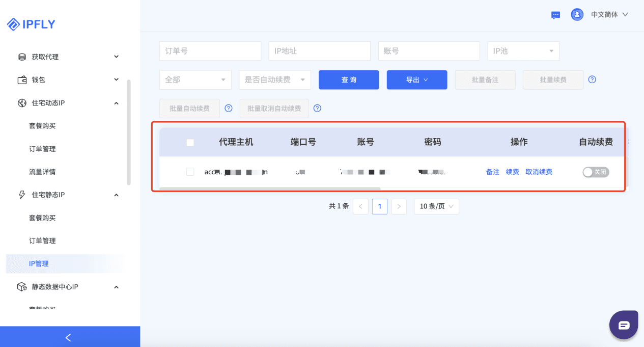Check the proxy row checkbox
Screen dimensions: 644x347
(190, 172)
